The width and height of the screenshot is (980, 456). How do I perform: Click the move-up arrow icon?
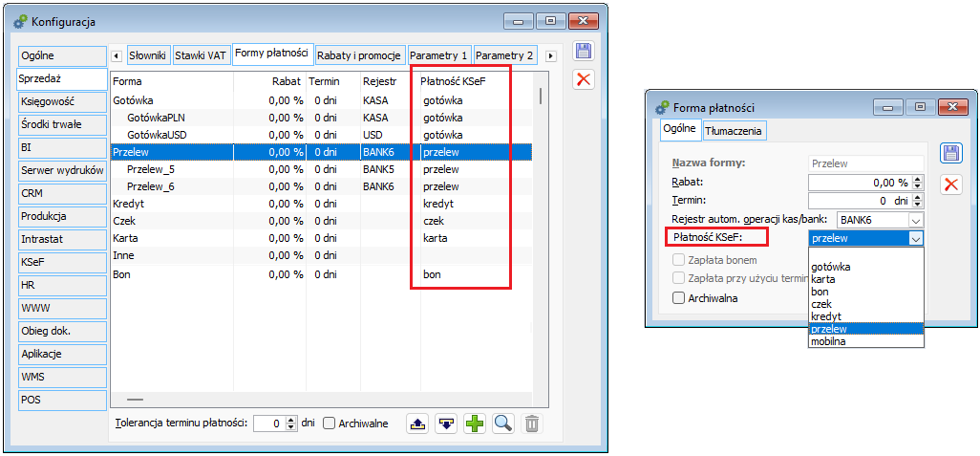pyautogui.click(x=416, y=423)
